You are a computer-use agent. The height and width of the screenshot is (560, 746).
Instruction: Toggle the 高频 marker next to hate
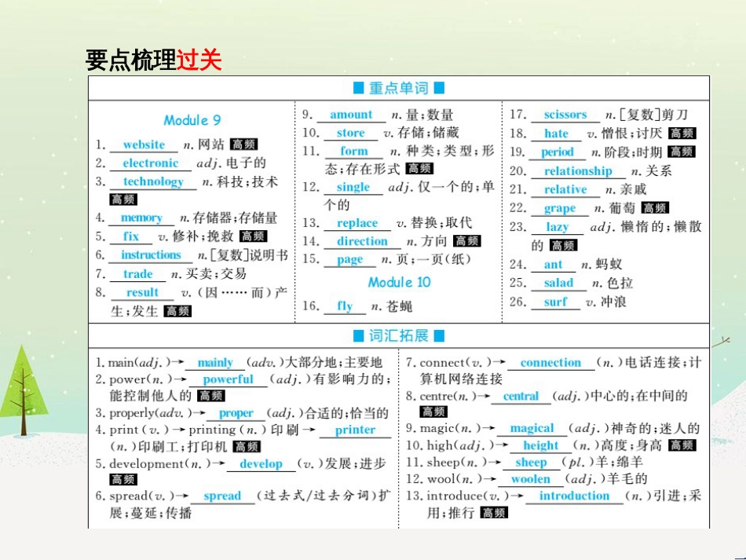682,134
